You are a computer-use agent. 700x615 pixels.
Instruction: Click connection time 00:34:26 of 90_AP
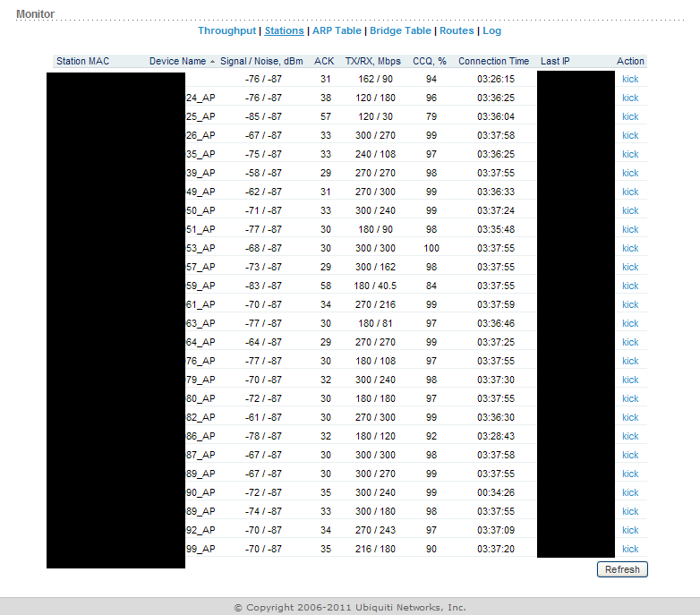496,492
